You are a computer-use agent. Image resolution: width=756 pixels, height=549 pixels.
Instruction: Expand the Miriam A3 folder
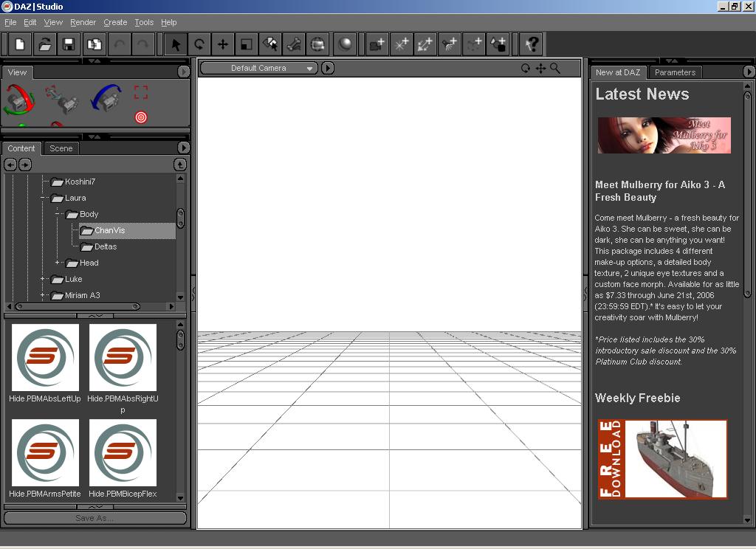[x=42, y=295]
